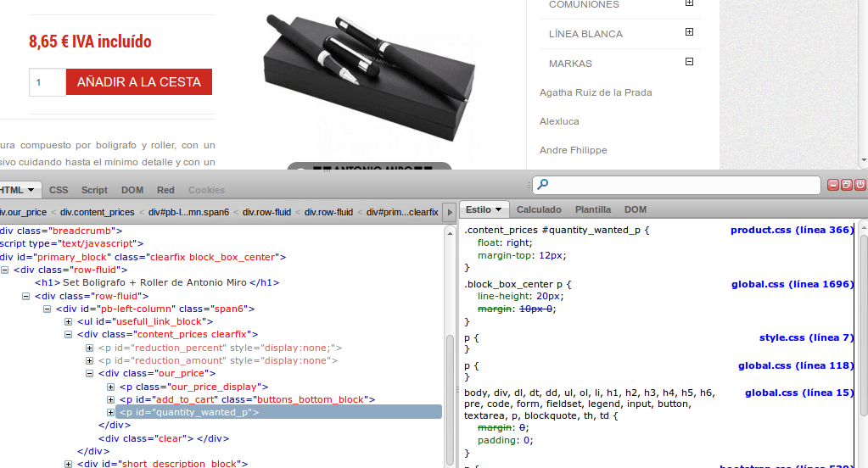Screen dimensions: 868x468
Task: Select the h1 Set Boligrafo element row
Action: click(x=157, y=282)
